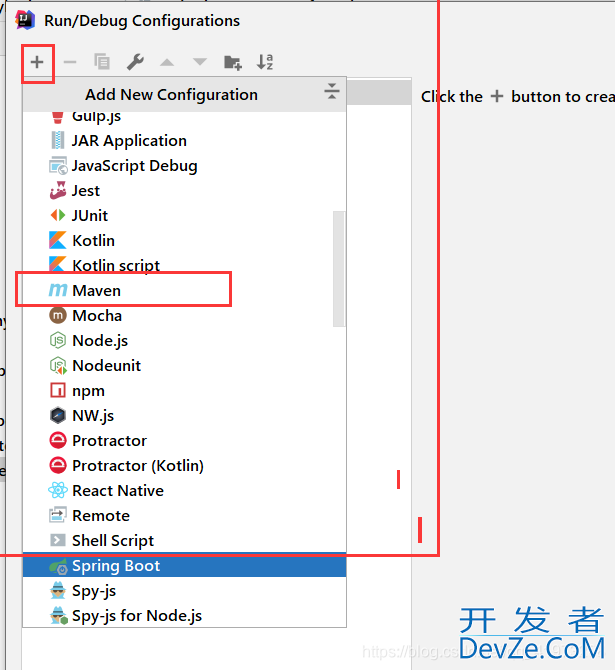Select Mocha configuration type
The height and width of the screenshot is (670, 615).
[184, 315]
